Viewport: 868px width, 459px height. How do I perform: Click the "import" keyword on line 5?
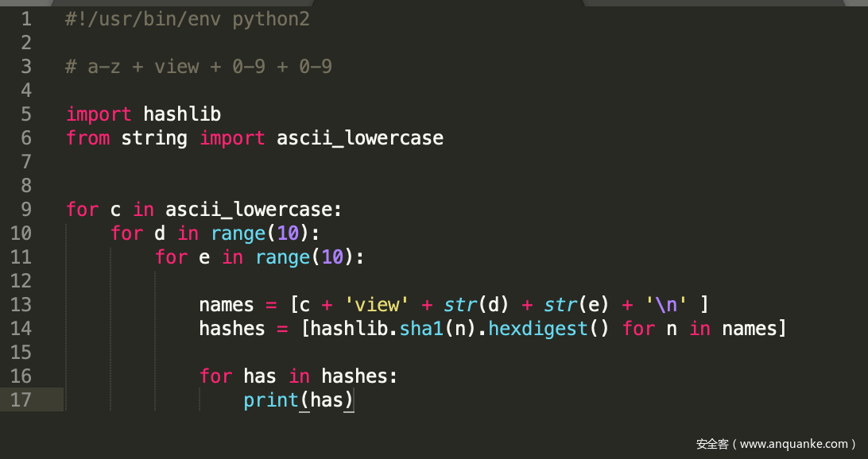point(99,114)
